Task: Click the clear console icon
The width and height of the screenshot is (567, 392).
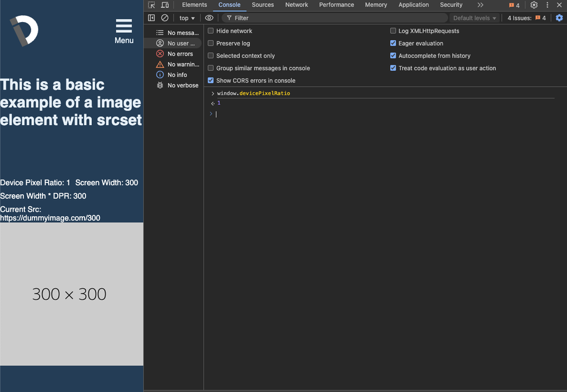Action: (x=164, y=18)
